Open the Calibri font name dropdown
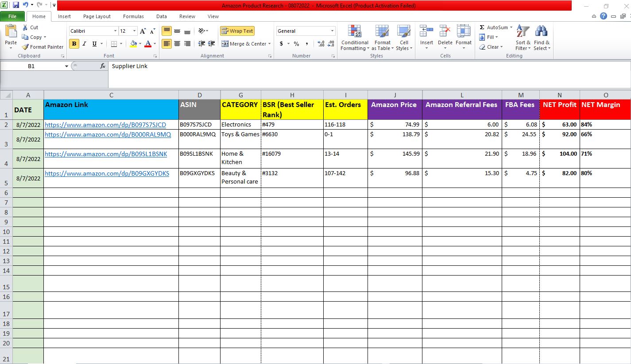Viewport: 631px width, 364px height. pyautogui.click(x=115, y=31)
